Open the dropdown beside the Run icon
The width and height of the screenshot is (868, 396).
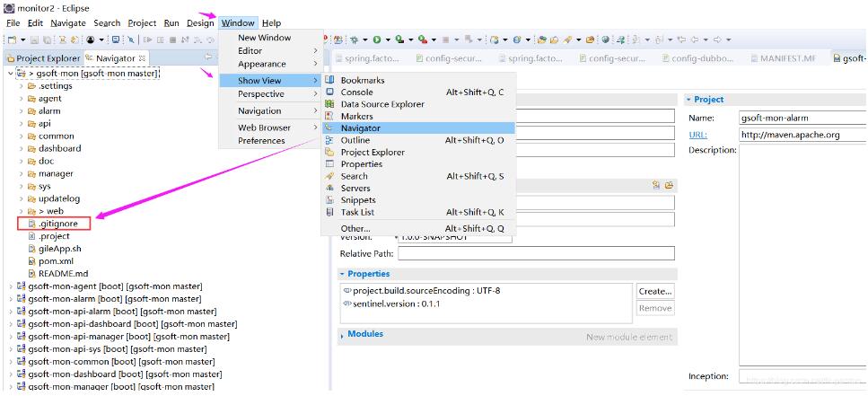(x=388, y=40)
